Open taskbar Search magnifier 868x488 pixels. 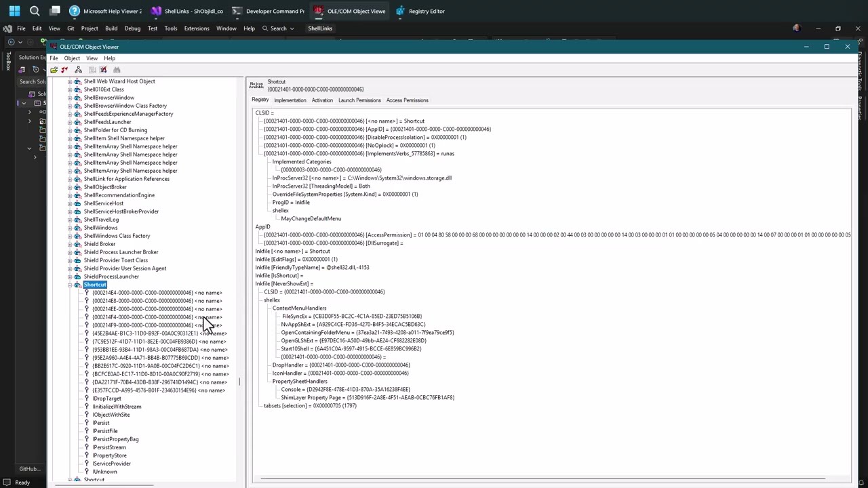click(35, 11)
